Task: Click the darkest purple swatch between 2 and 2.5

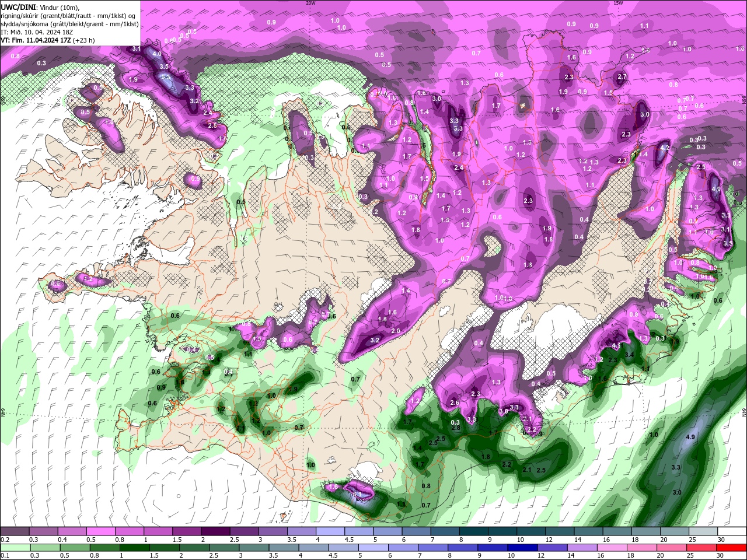Action: tap(215, 531)
